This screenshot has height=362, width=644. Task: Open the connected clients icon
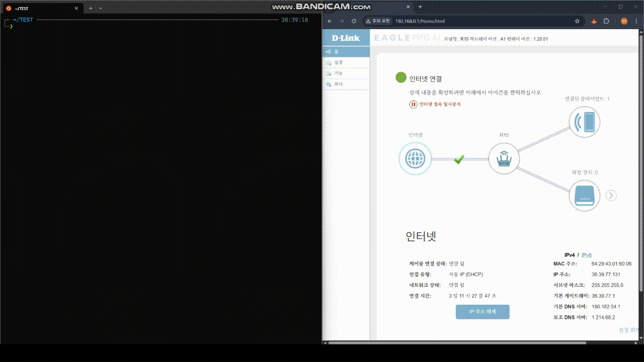click(x=585, y=122)
